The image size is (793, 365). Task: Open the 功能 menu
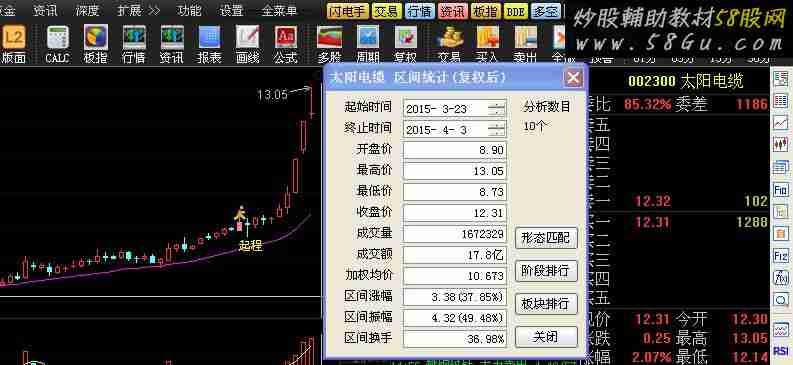(190, 10)
